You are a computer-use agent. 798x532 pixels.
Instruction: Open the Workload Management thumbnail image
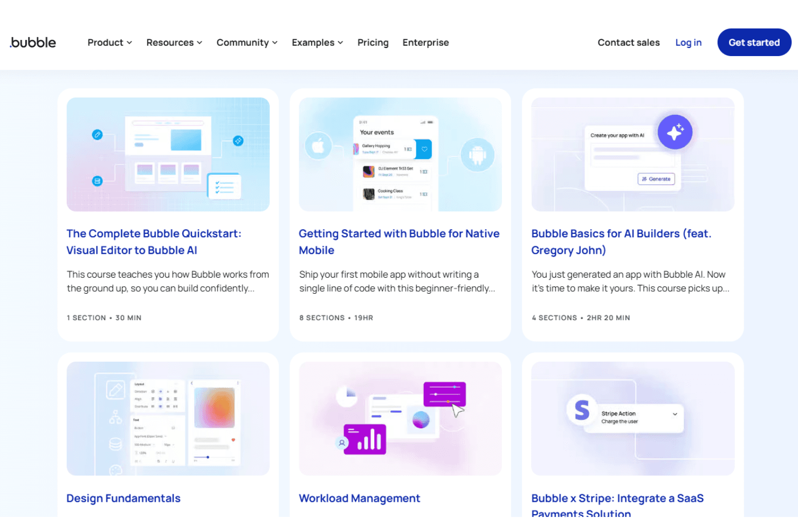tap(401, 419)
